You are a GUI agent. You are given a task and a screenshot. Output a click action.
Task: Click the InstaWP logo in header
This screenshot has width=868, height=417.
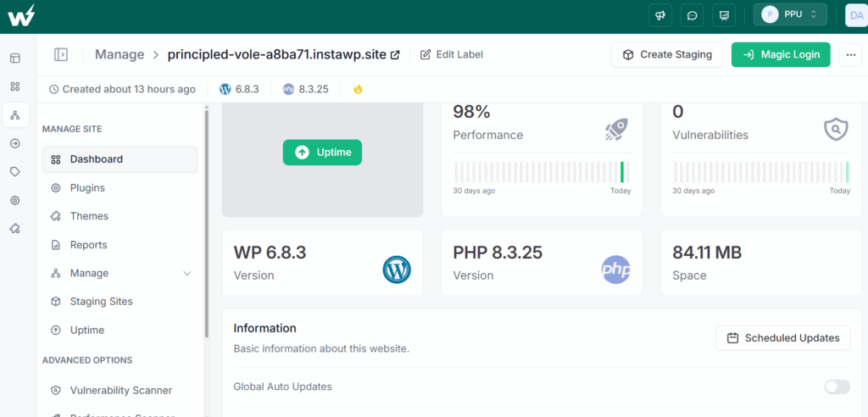(21, 15)
